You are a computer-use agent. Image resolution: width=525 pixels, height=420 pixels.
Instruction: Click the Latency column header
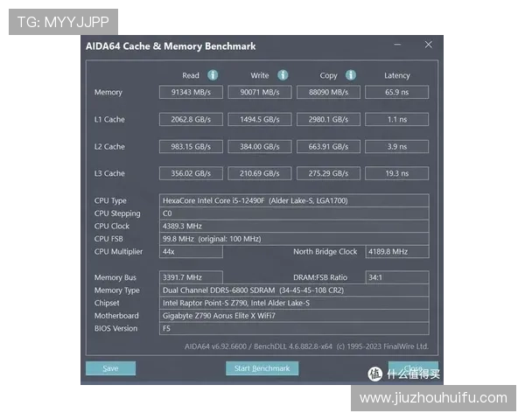coord(396,76)
